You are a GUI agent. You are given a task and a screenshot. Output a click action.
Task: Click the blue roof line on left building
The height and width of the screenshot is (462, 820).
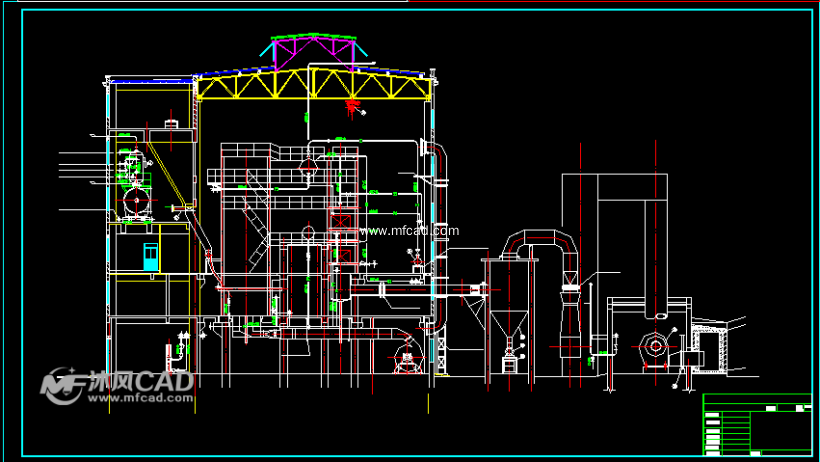point(150,79)
